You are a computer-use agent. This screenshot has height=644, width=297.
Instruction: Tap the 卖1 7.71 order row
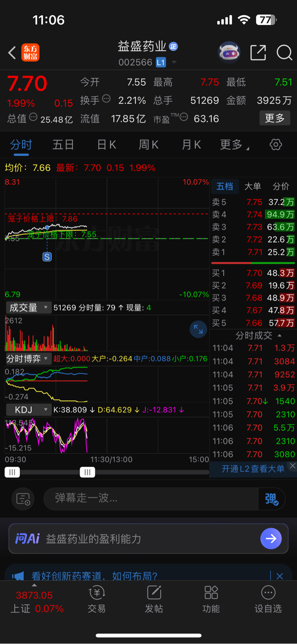point(253,252)
